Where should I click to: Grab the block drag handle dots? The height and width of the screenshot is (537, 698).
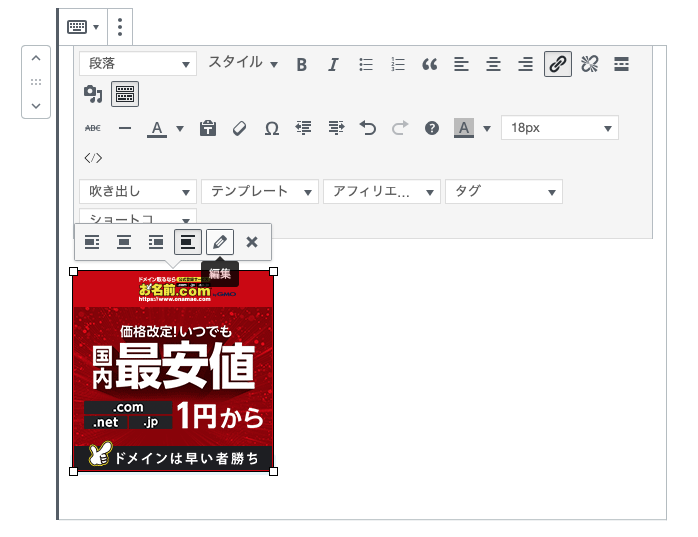pos(36,82)
